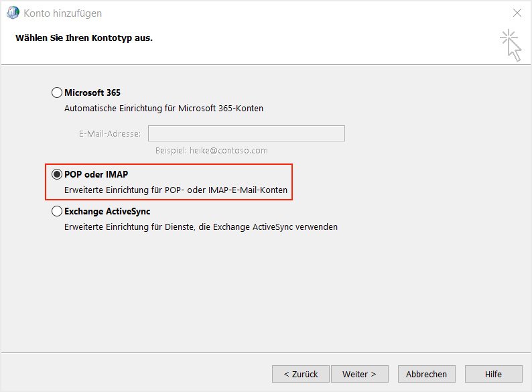Viewport: 532px width, 392px height.
Task: Click 'Erweiterte Einrichtung für POP- oder IMAP-E-Mail-Konten' text
Action: (x=176, y=190)
